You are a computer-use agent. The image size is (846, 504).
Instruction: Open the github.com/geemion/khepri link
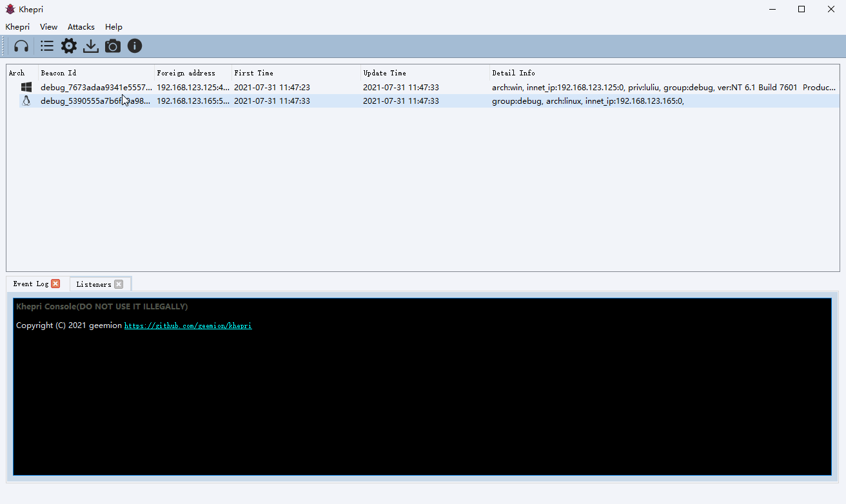(188, 326)
